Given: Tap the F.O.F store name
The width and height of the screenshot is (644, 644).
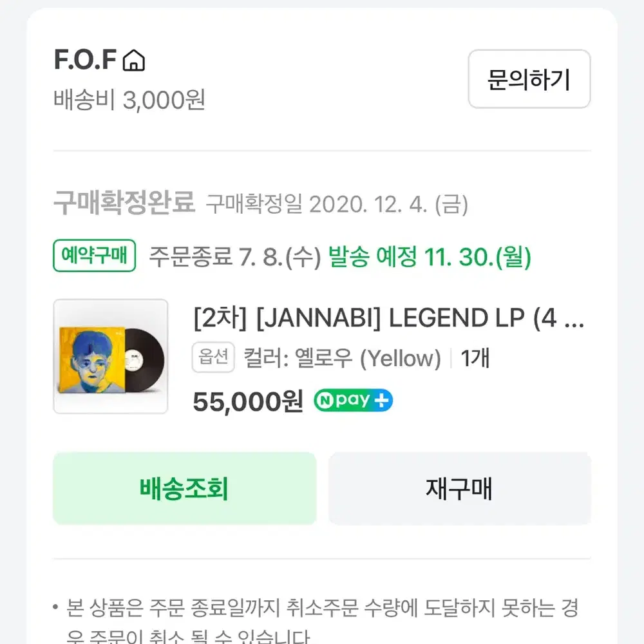Looking at the screenshot, I should coord(86,59).
